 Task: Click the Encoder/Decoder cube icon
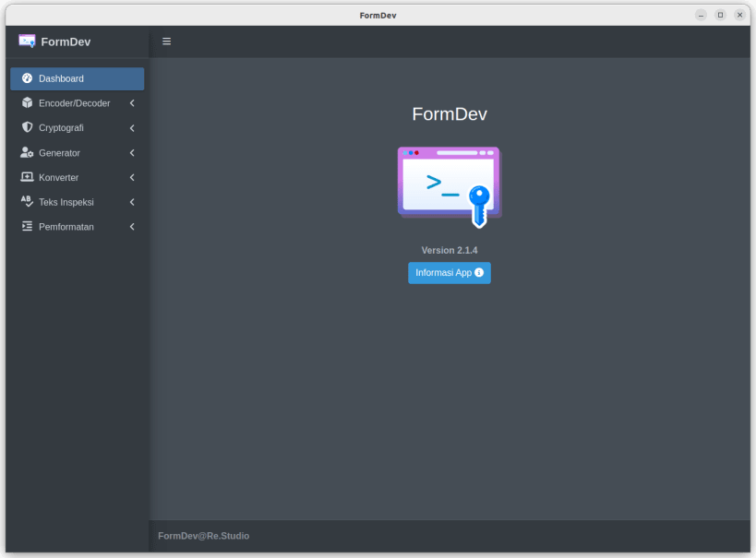tap(27, 102)
